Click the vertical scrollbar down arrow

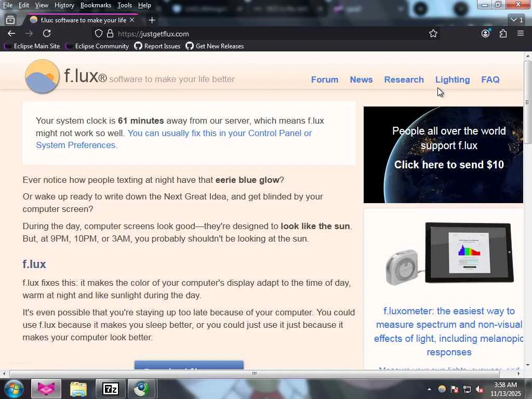click(527, 365)
